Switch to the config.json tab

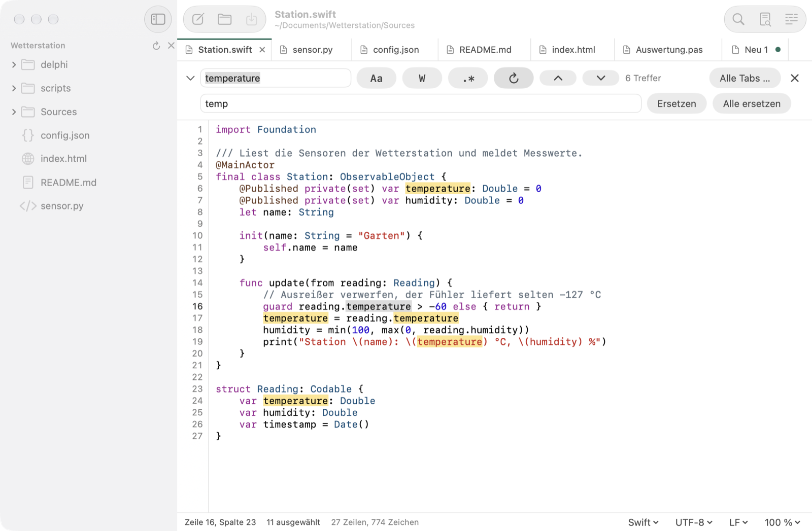395,50
